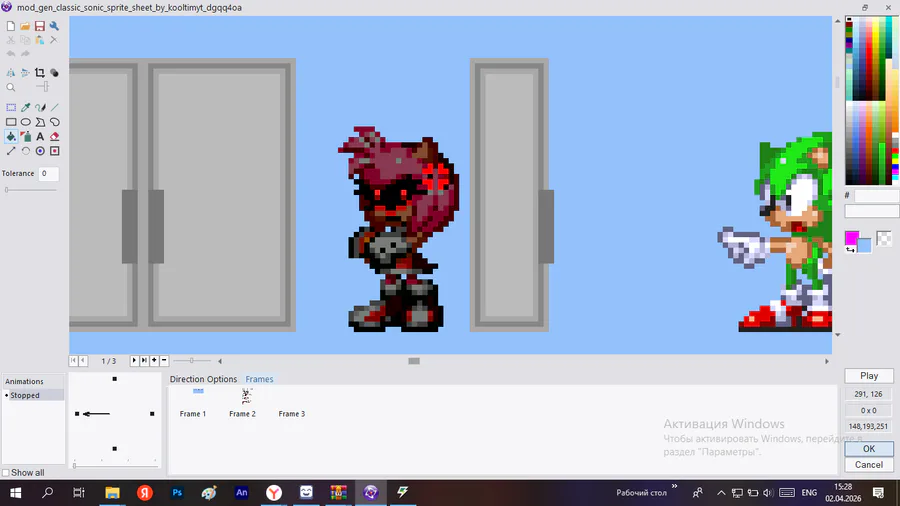Select Frame 2 thumbnail
Screen dimensions: 900x506
tap(242, 403)
